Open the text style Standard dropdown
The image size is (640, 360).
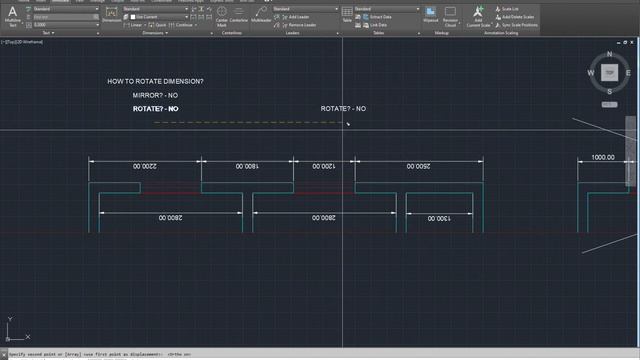(66, 9)
